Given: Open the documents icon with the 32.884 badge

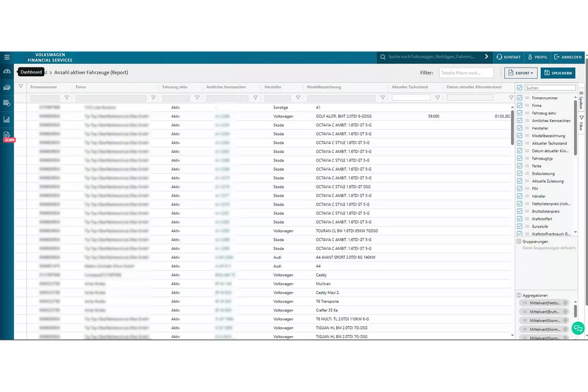Looking at the screenshot, I should click(x=7, y=135).
